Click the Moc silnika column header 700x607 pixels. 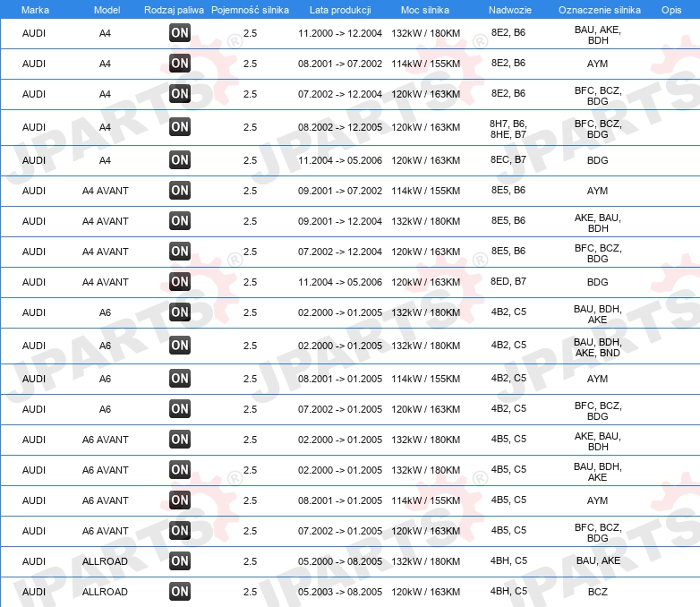pyautogui.click(x=425, y=10)
